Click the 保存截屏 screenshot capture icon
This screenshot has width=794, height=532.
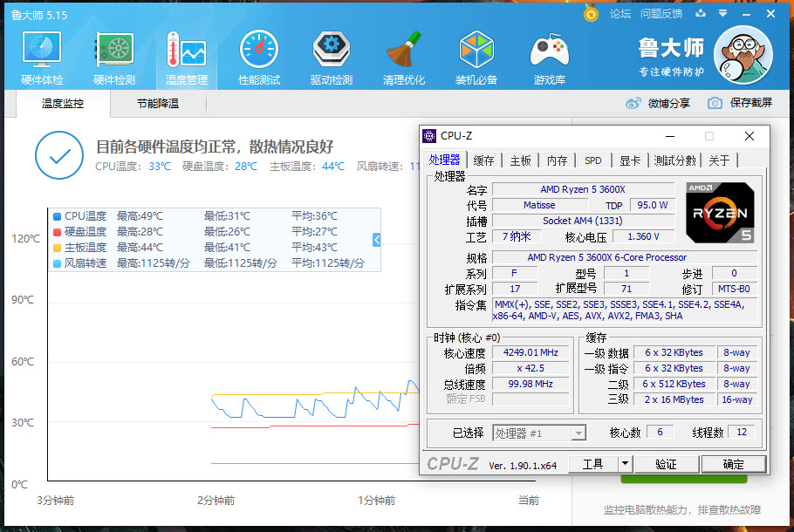click(715, 102)
